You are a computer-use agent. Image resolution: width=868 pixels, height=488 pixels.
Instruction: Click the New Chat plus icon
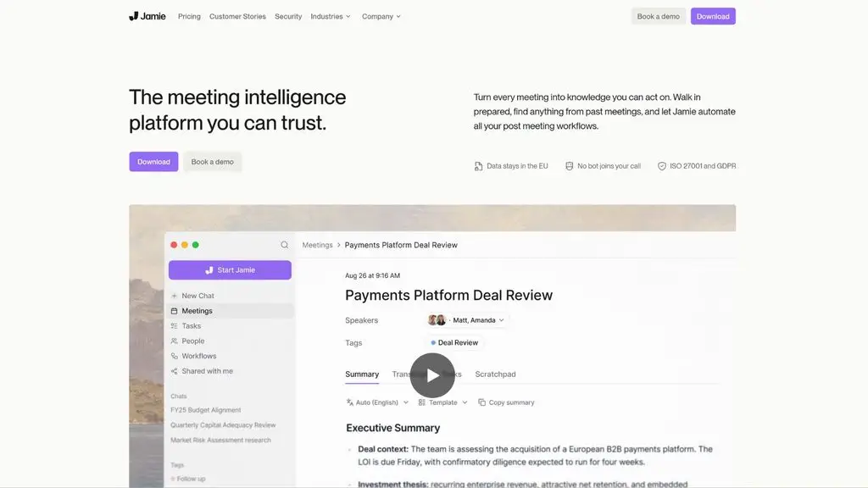pyautogui.click(x=174, y=296)
